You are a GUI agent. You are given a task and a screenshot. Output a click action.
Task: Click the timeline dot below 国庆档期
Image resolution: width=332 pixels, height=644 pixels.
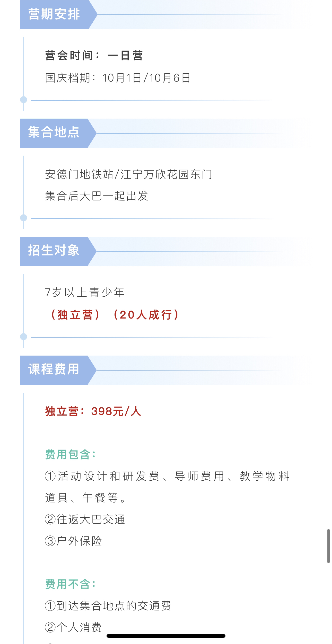pos(24,100)
